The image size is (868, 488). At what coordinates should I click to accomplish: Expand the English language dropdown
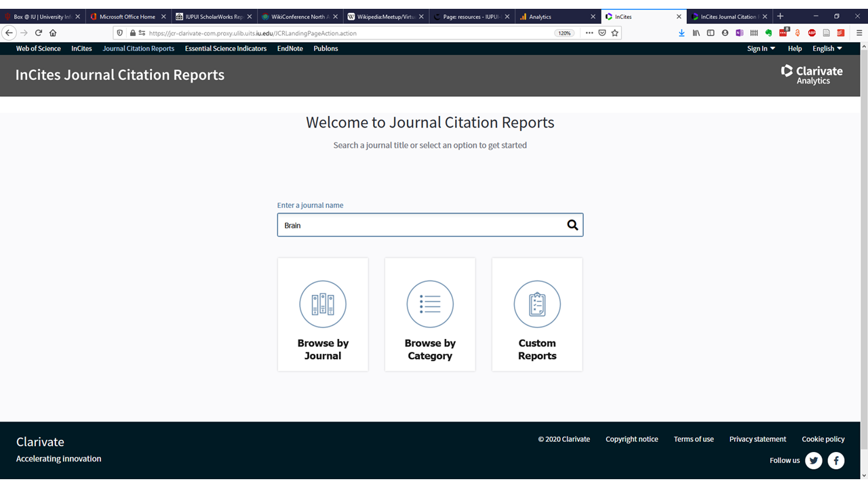827,49
